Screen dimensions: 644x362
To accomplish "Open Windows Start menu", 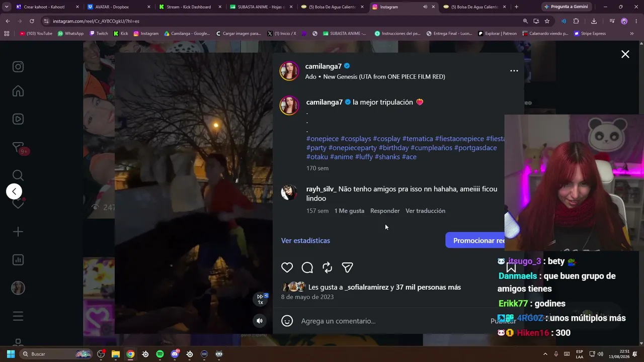I will pos(11,354).
